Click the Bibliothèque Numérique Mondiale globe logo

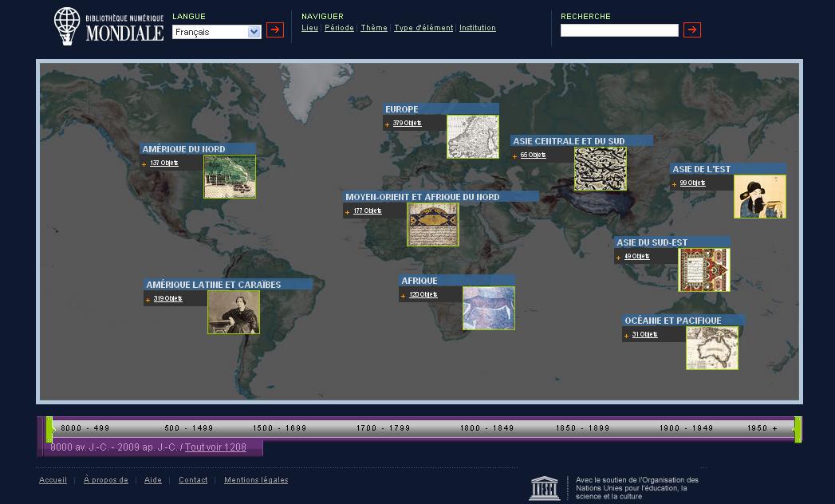(x=67, y=26)
